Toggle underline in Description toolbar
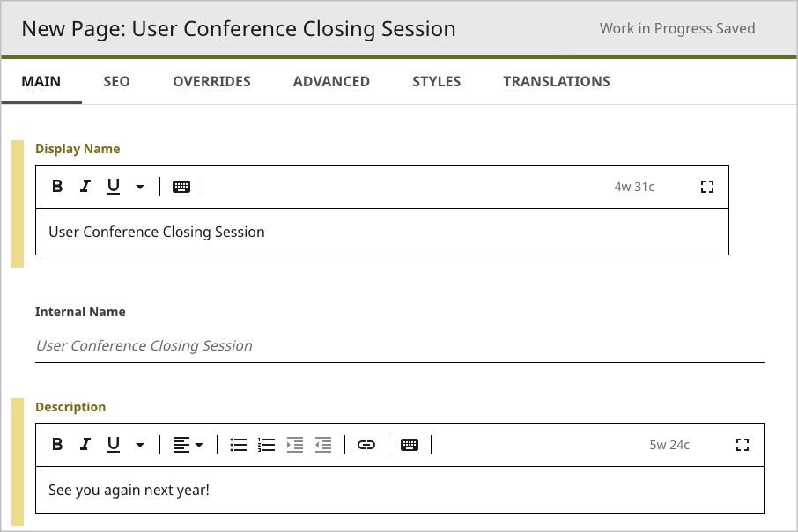The width and height of the screenshot is (798, 532). point(114,444)
